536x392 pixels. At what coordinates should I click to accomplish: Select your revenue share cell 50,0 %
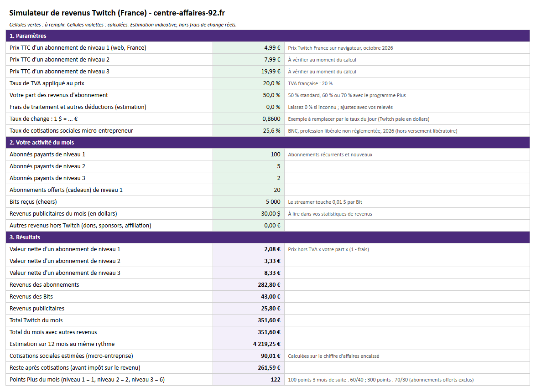[249, 95]
